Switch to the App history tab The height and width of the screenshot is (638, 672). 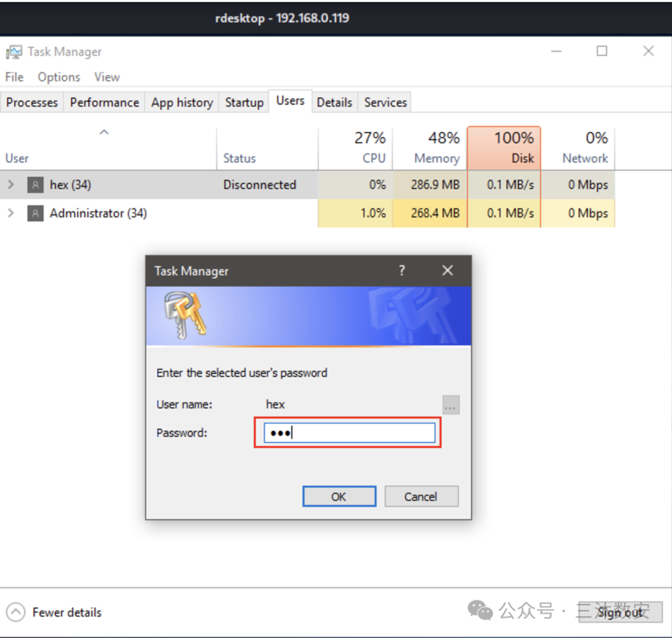pos(182,103)
